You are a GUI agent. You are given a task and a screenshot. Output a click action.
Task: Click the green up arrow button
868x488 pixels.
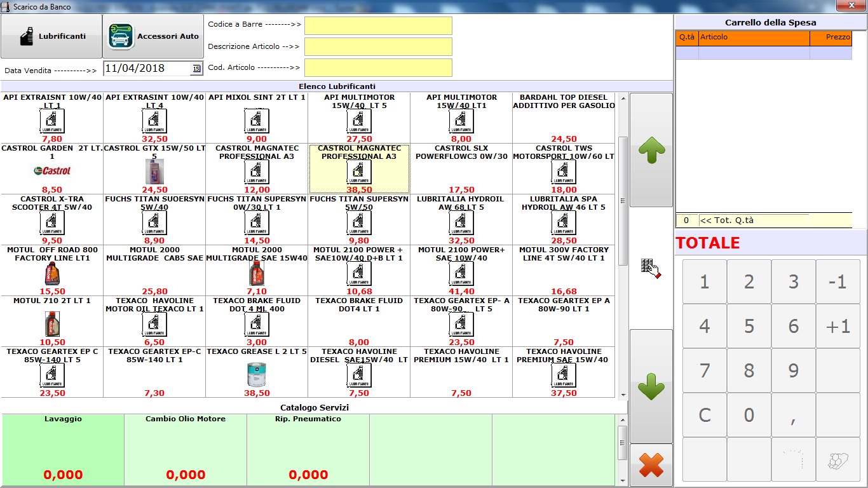(651, 150)
